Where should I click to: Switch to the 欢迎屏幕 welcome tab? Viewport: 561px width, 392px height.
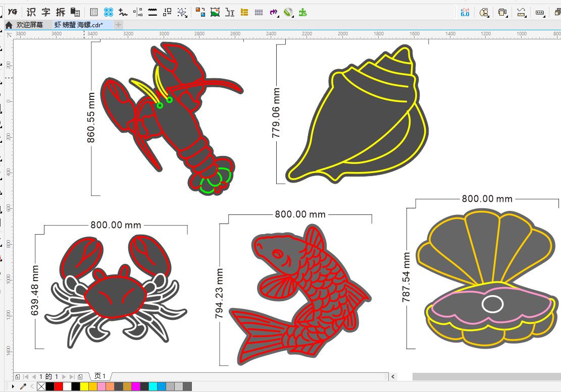(x=29, y=24)
